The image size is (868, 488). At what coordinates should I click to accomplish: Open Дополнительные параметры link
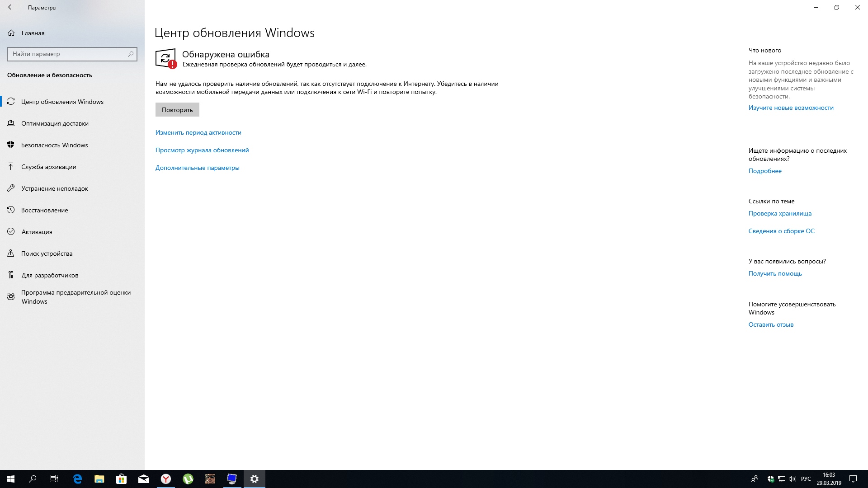pos(198,168)
